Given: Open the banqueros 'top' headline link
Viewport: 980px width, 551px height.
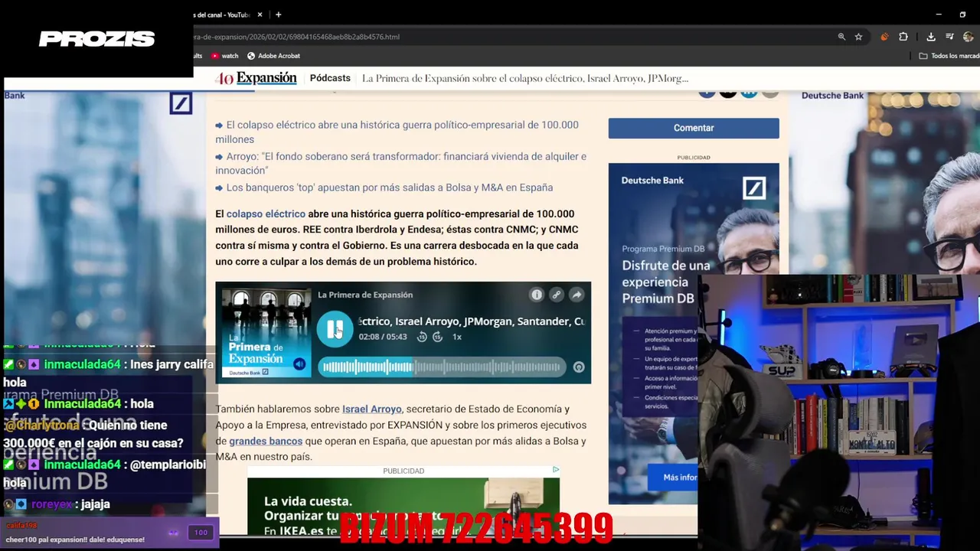Looking at the screenshot, I should point(389,187).
